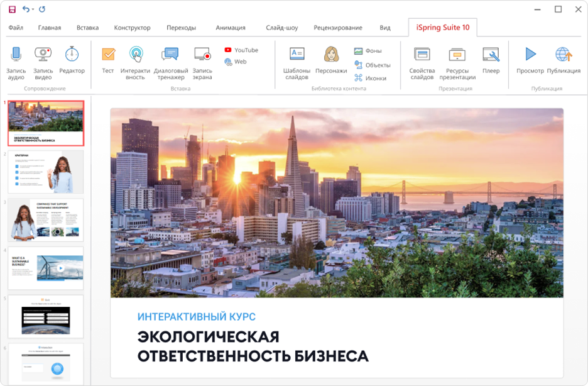The image size is (588, 386).
Task: Open the Рецензирование tab
Action: pos(338,28)
